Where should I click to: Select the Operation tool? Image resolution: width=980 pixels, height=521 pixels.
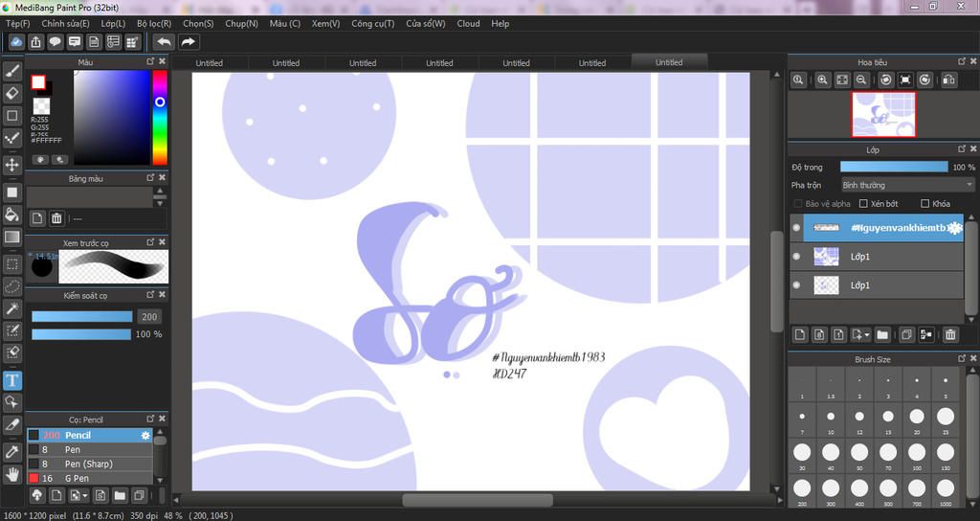[x=11, y=401]
